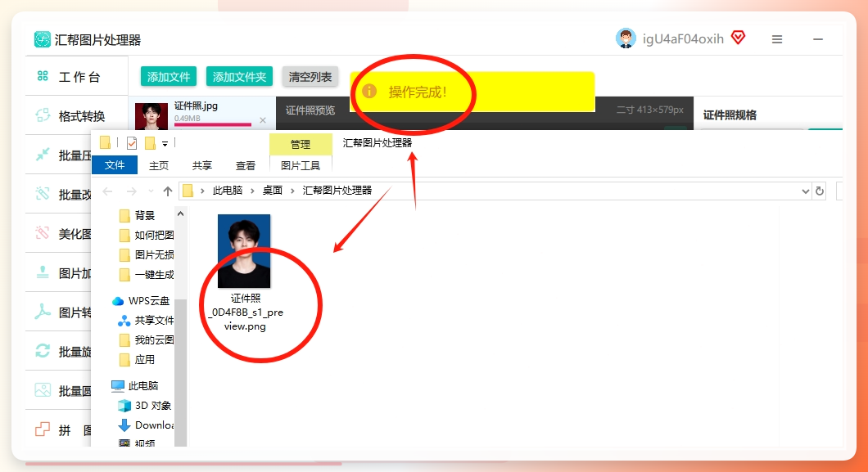Click the 添加文件 button
This screenshot has width=868, height=472.
coord(169,76)
